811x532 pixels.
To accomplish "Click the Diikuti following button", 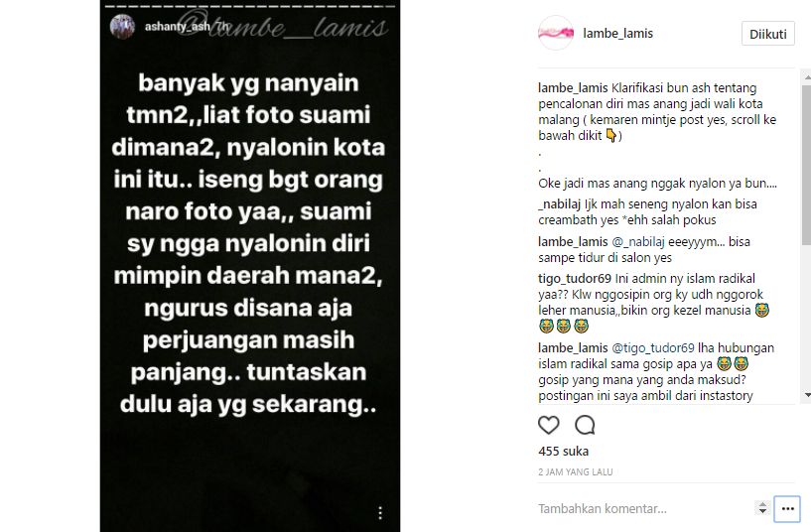I will [768, 34].
